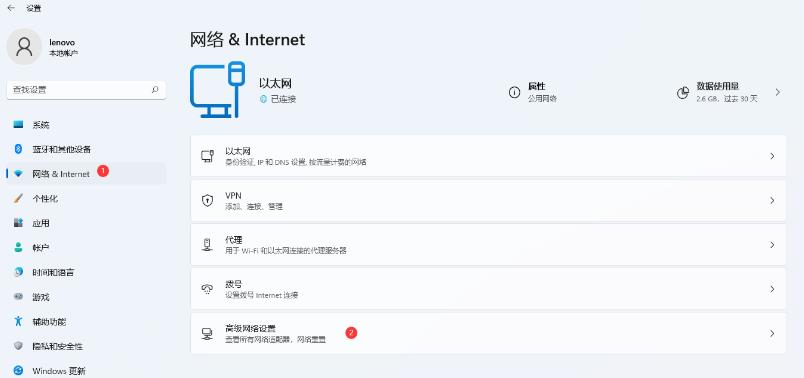
Task: Expand the 拨号 row chevron
Action: (x=772, y=289)
